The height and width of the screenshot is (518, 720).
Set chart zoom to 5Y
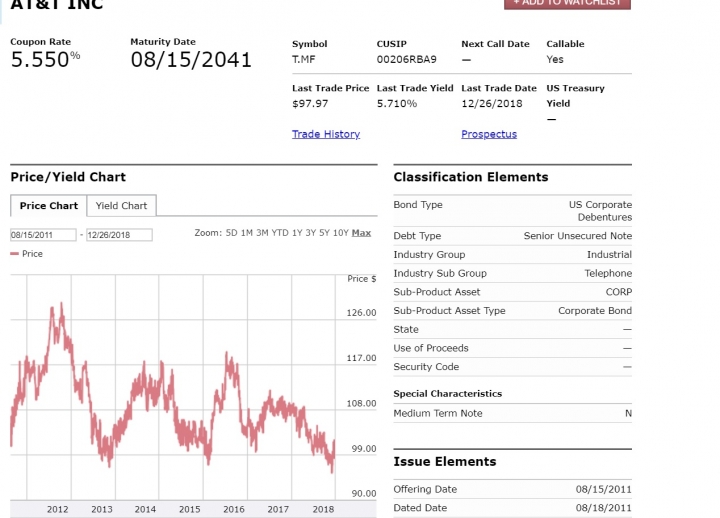tap(324, 233)
